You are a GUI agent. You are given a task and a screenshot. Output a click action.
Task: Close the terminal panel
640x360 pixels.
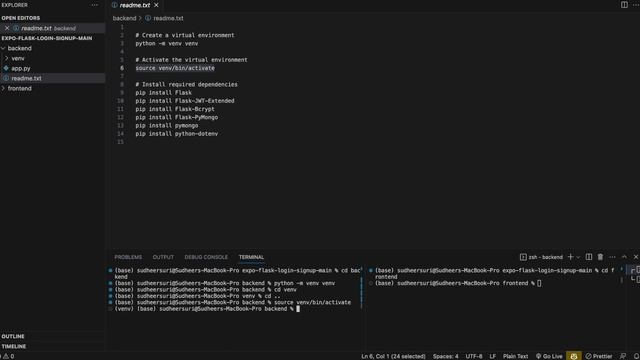pos(636,257)
